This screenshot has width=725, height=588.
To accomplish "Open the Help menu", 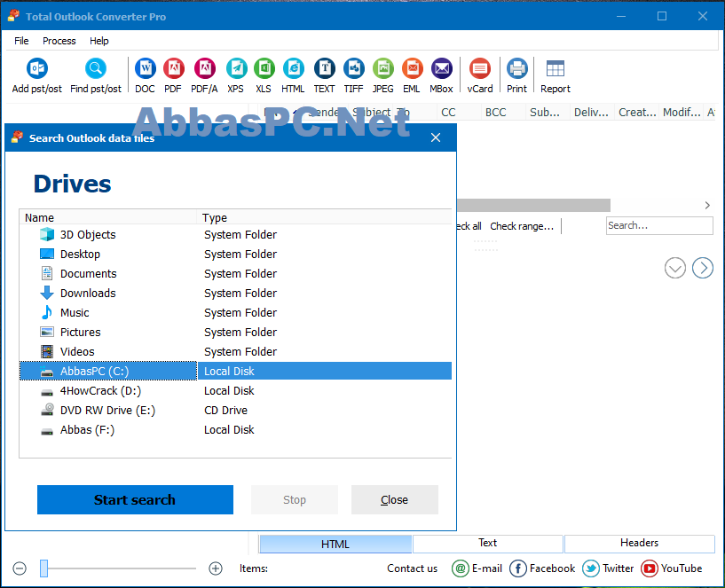I will point(99,41).
